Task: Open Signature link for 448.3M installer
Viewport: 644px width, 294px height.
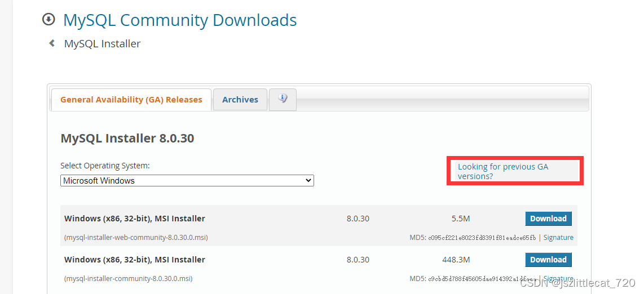Action: pos(558,278)
